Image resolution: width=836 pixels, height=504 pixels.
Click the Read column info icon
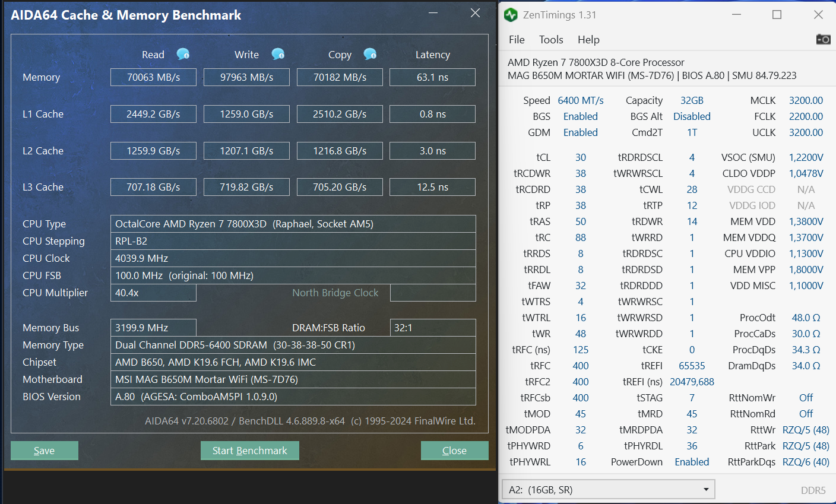(x=183, y=54)
